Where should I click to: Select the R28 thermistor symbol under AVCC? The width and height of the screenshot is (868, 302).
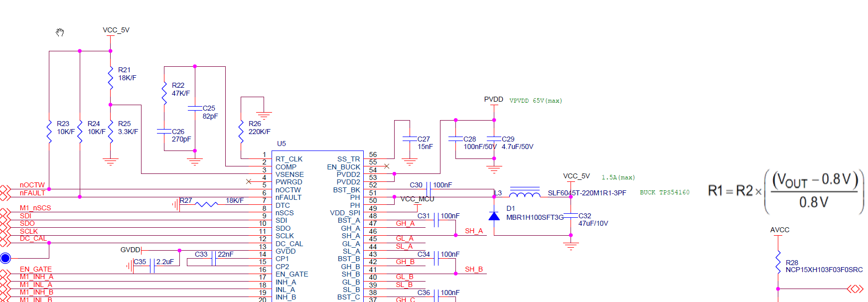778,263
